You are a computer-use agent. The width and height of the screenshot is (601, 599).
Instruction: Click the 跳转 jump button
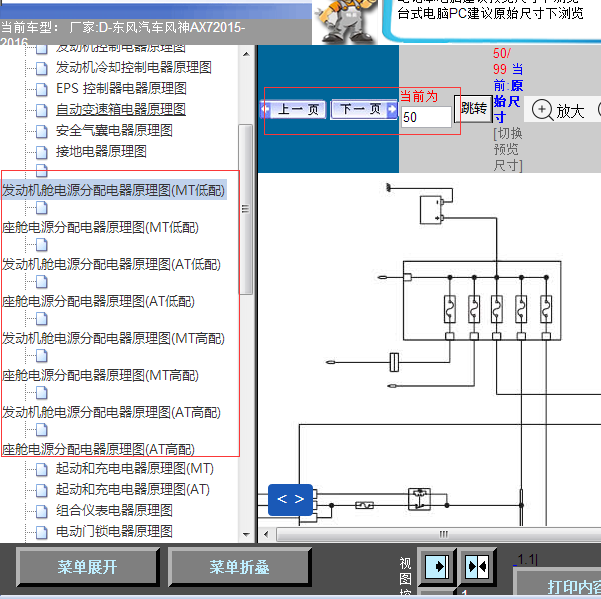pos(473,109)
